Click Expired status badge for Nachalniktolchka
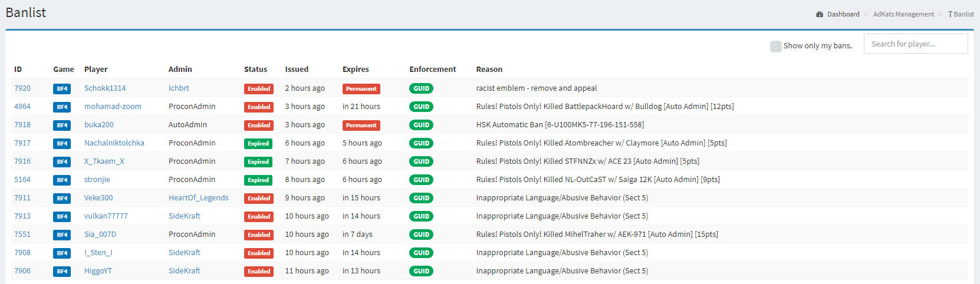 258,144
